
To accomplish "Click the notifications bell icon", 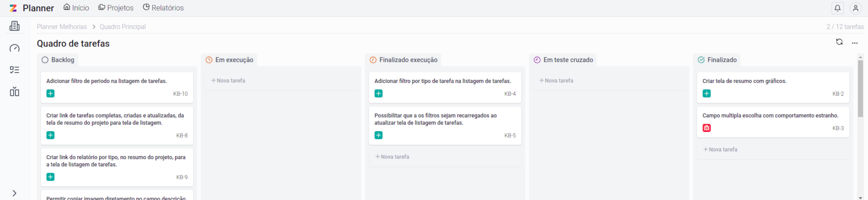I will pos(837,8).
